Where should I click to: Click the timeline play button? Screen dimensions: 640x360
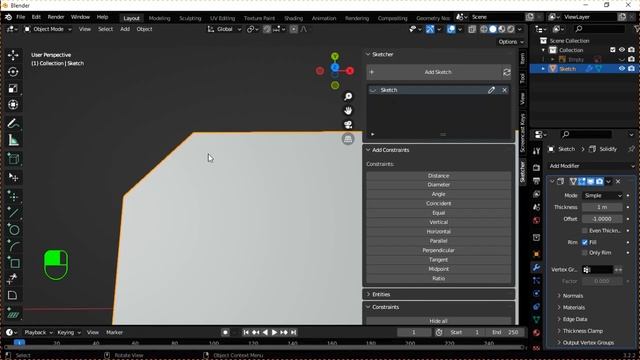click(274, 333)
